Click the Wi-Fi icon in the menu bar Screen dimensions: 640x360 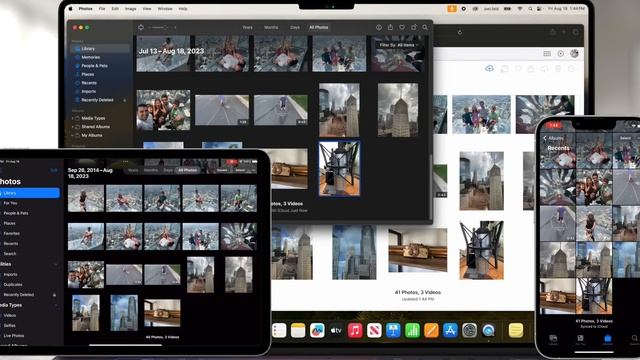[520, 9]
